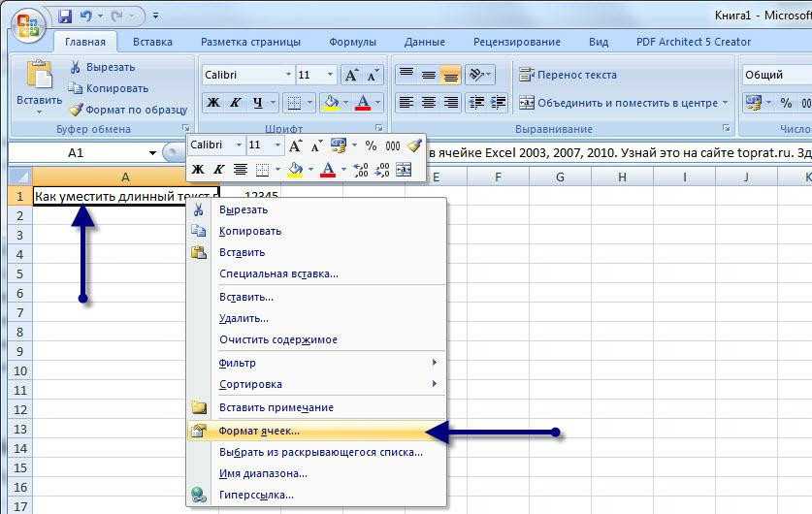Click ribbon percent style button
The image size is (812, 514).
click(786, 103)
